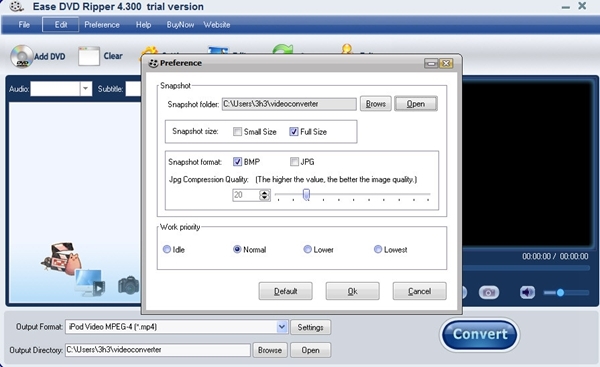Click the Clear list icon
Viewport: 600px width, 367px height.
(89, 56)
